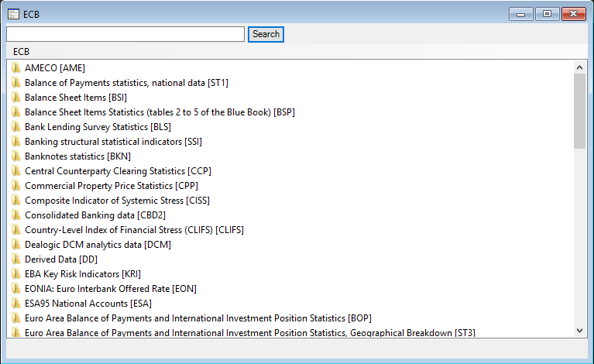Click the scrollbar down arrow
Screen dimensions: 594x364
click(x=579, y=331)
